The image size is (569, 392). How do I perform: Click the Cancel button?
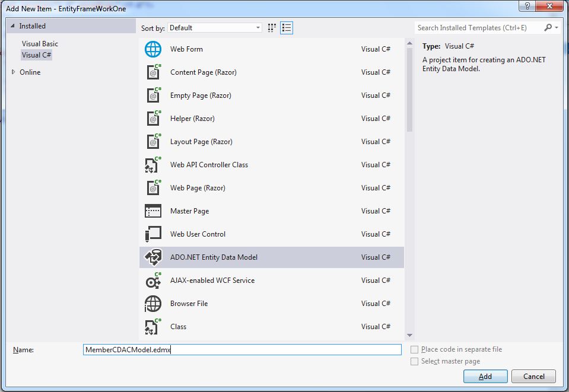533,377
